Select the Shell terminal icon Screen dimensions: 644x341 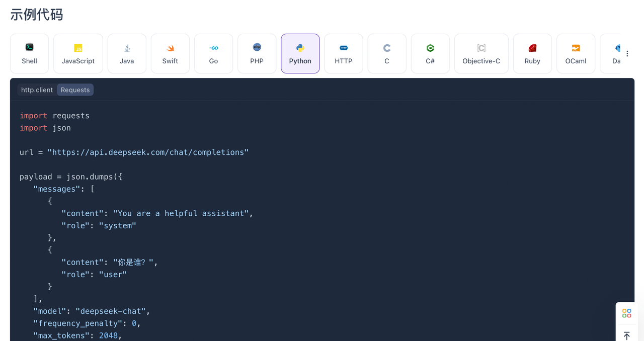point(29,47)
